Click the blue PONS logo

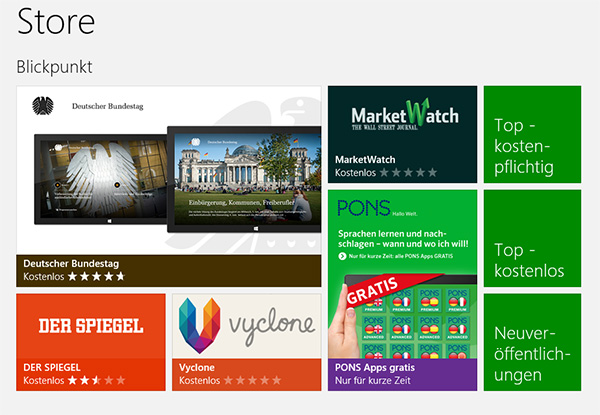pyautogui.click(x=364, y=208)
